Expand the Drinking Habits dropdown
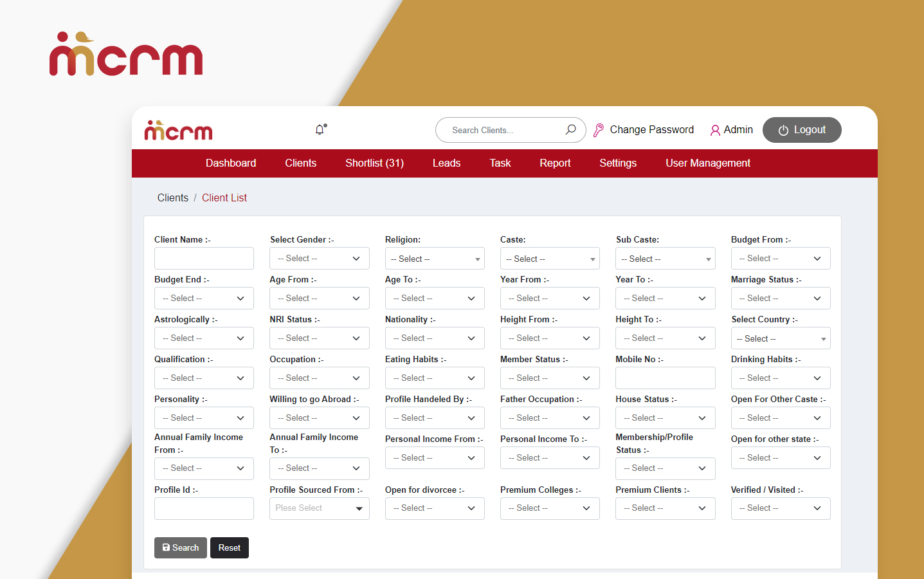Image resolution: width=924 pixels, height=579 pixels. [781, 378]
